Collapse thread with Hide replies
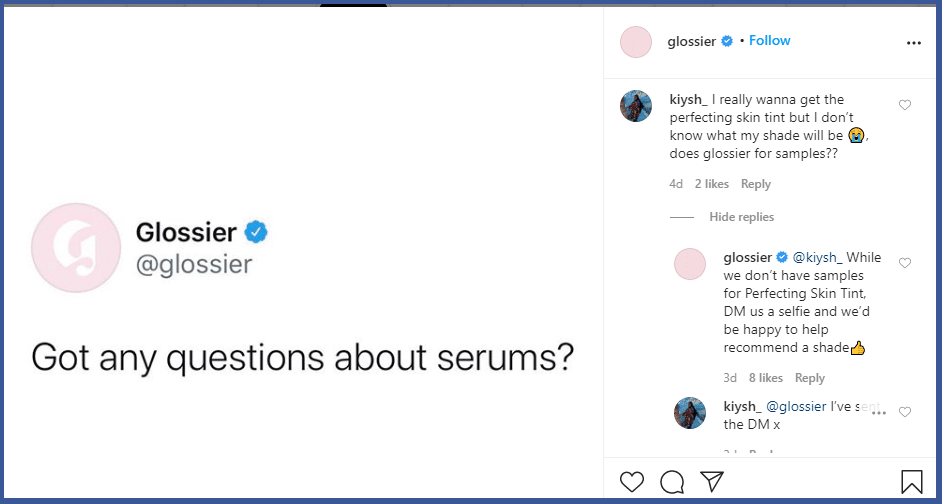Screen dimensions: 942x504 tap(741, 217)
